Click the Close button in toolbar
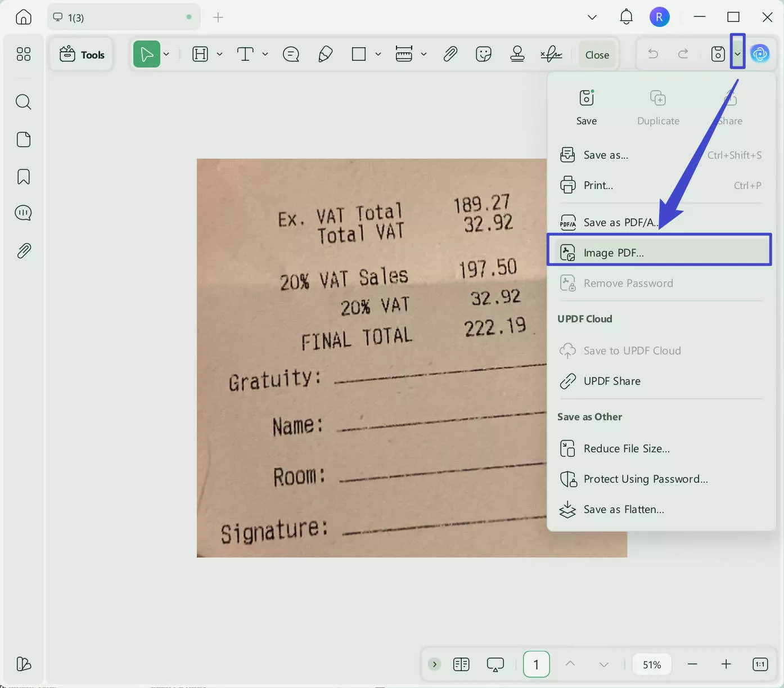The width and height of the screenshot is (784, 688). (597, 55)
